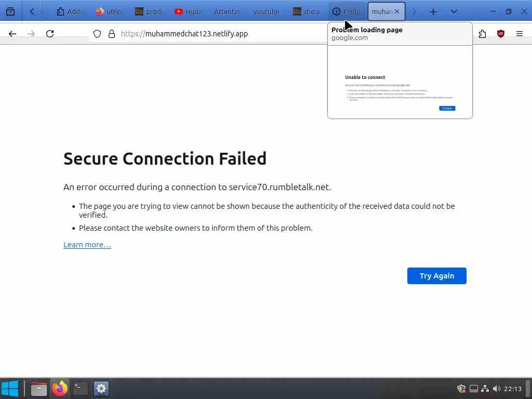Open tracking protection shield icon

point(97,34)
